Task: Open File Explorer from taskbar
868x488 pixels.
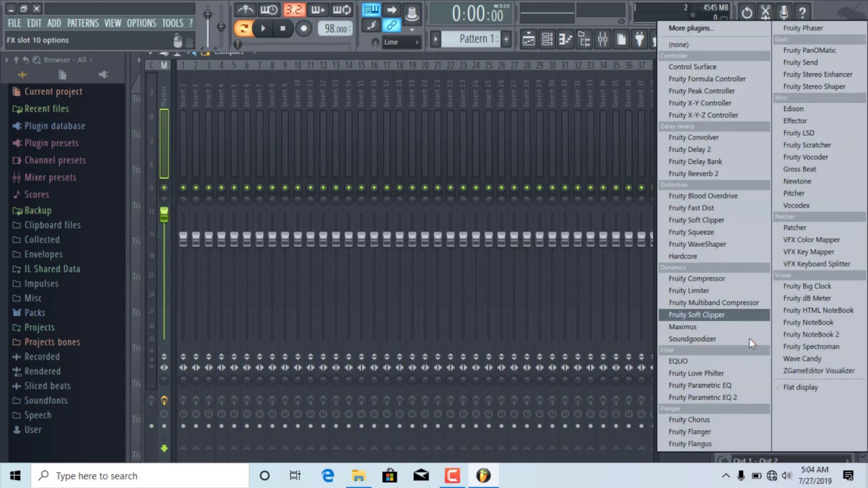Action: tap(359, 476)
